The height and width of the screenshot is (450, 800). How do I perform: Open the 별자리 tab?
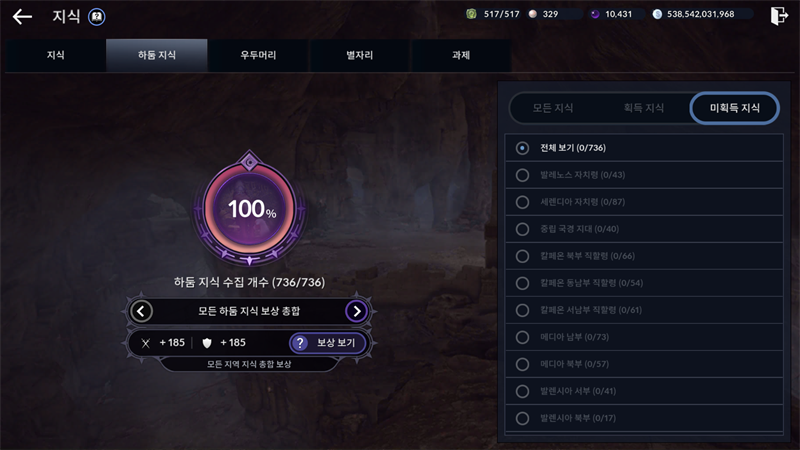tap(359, 55)
